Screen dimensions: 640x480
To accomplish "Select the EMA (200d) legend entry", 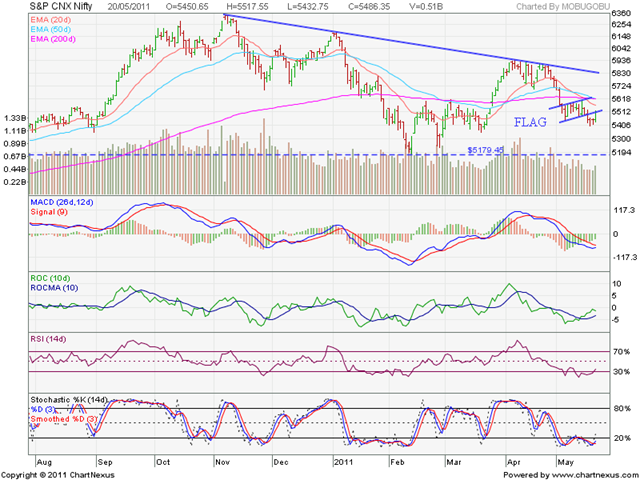I will point(53,39).
